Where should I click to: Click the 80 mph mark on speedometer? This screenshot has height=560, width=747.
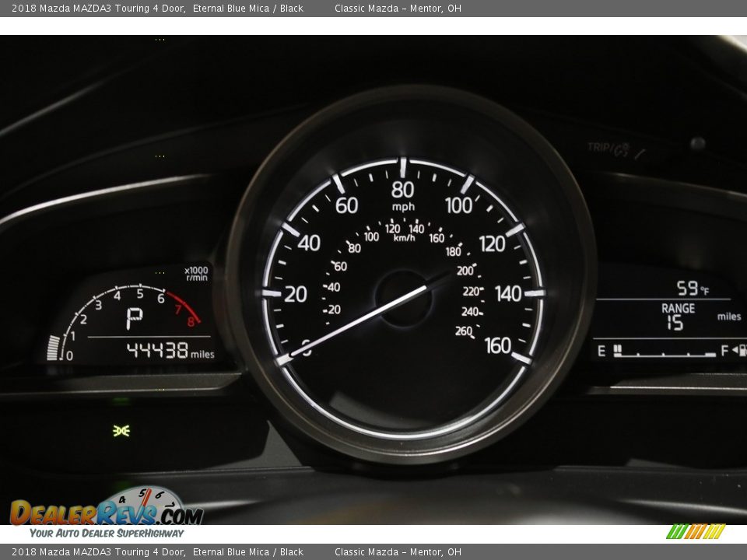402,189
